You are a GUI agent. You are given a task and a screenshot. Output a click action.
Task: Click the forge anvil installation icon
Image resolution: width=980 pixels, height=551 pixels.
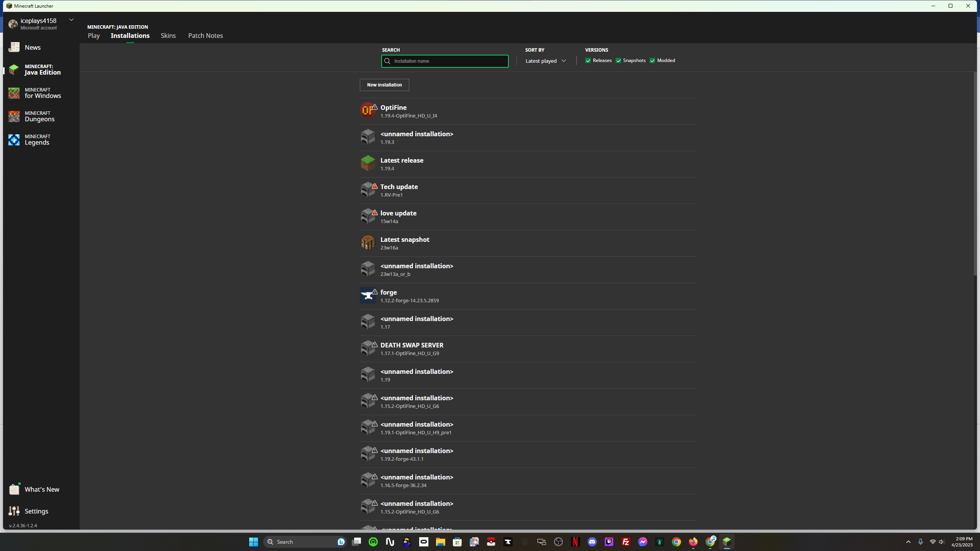[367, 296]
